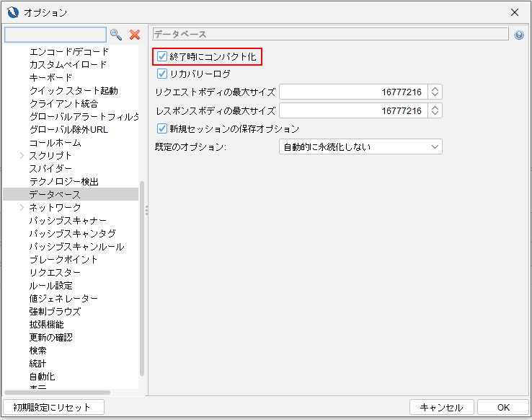Select パッシブスキャンルール item
This screenshot has width=532, height=420.
pos(76,247)
